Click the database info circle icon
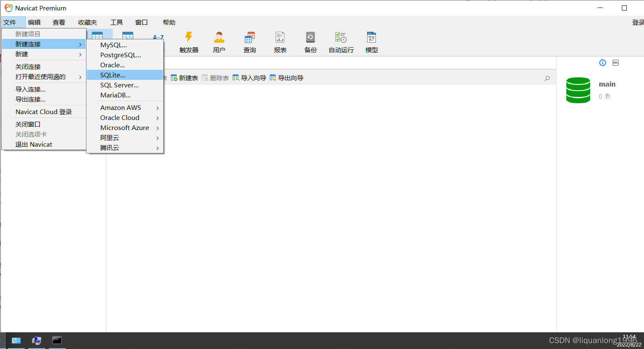The image size is (644, 349). [602, 62]
